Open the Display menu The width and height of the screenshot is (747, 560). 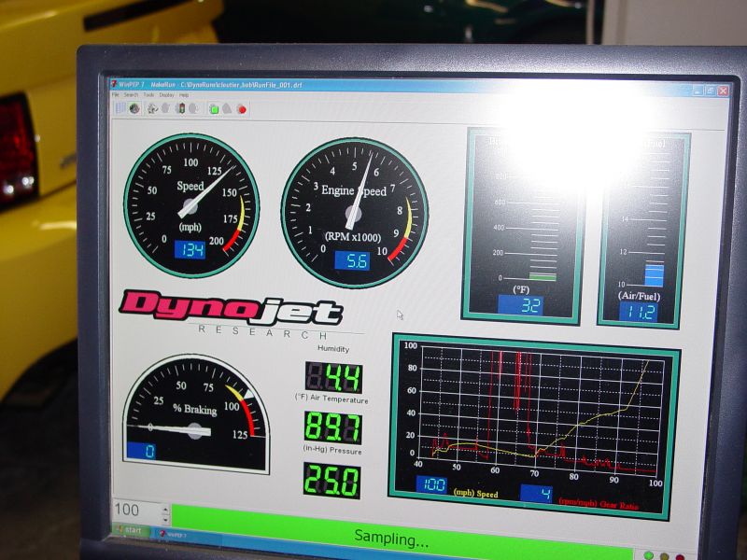pyautogui.click(x=166, y=95)
